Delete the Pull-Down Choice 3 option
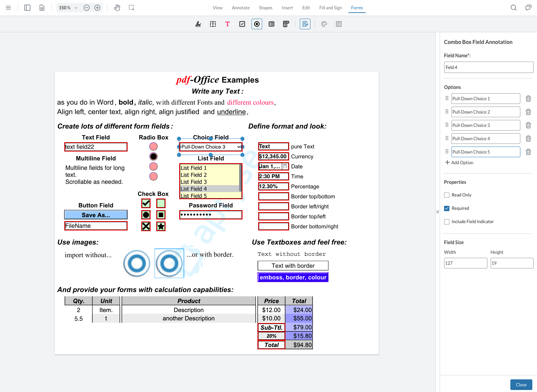Viewport: 537px width, 392px height. tap(528, 125)
